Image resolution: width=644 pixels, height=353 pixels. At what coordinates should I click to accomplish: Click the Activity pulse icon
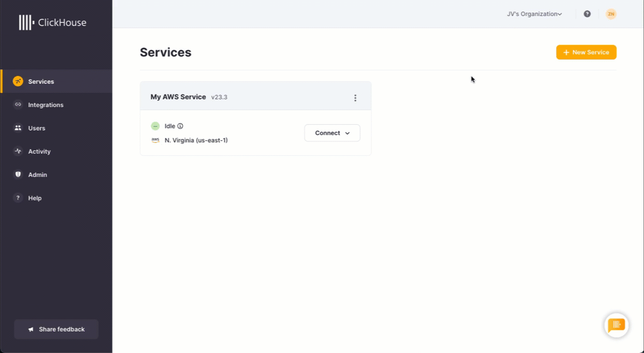point(18,152)
